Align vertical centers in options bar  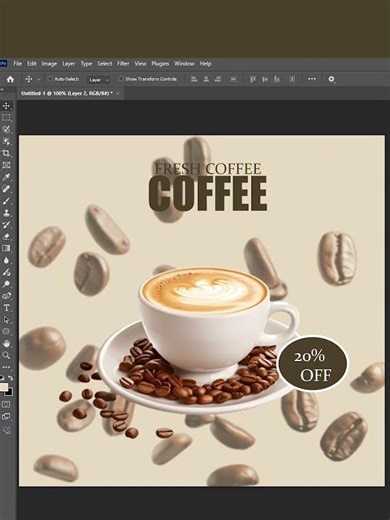265,79
